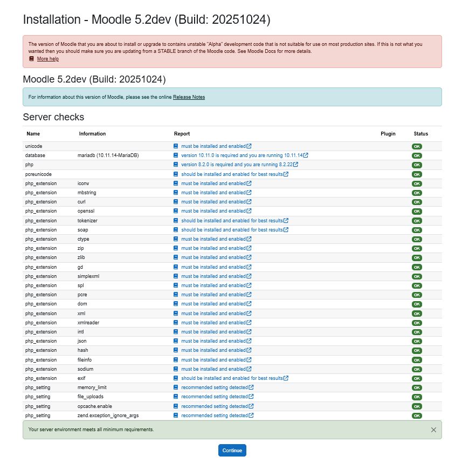
Task: Click the docs icon in the curl row
Action: (x=175, y=201)
